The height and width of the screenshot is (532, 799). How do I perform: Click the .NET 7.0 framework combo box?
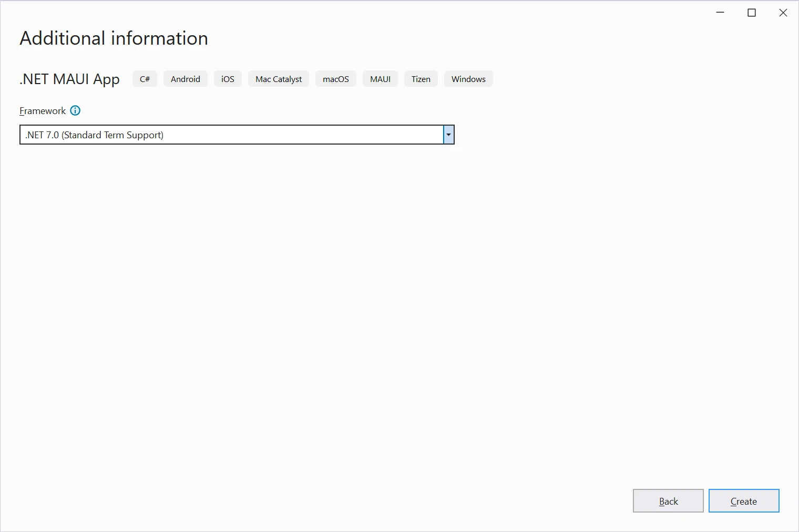tap(231, 135)
